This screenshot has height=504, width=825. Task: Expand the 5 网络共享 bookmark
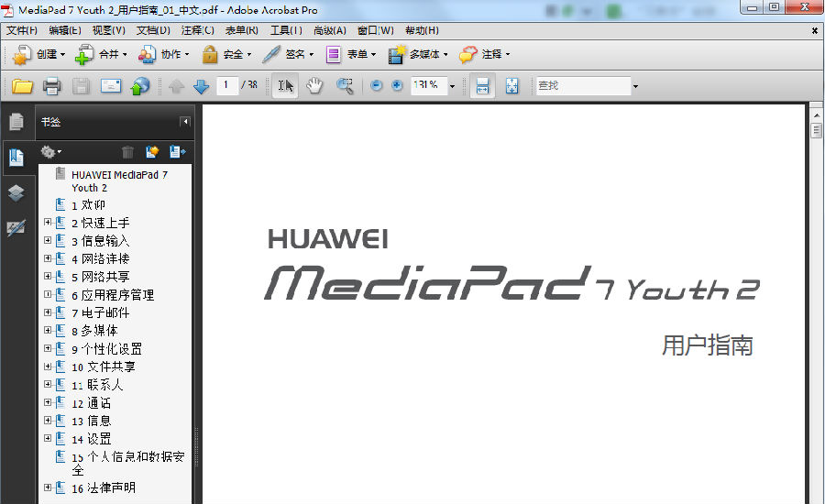click(x=48, y=276)
